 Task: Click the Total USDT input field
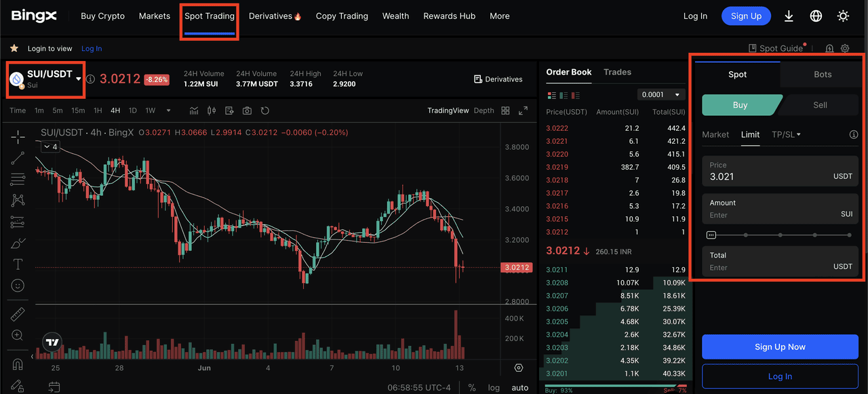tap(780, 261)
